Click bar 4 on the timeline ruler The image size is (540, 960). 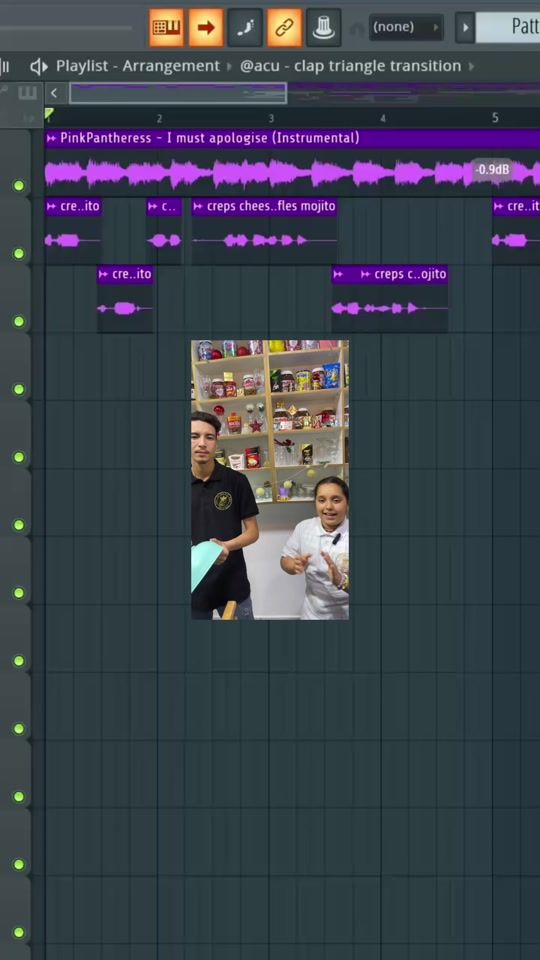tap(383, 119)
